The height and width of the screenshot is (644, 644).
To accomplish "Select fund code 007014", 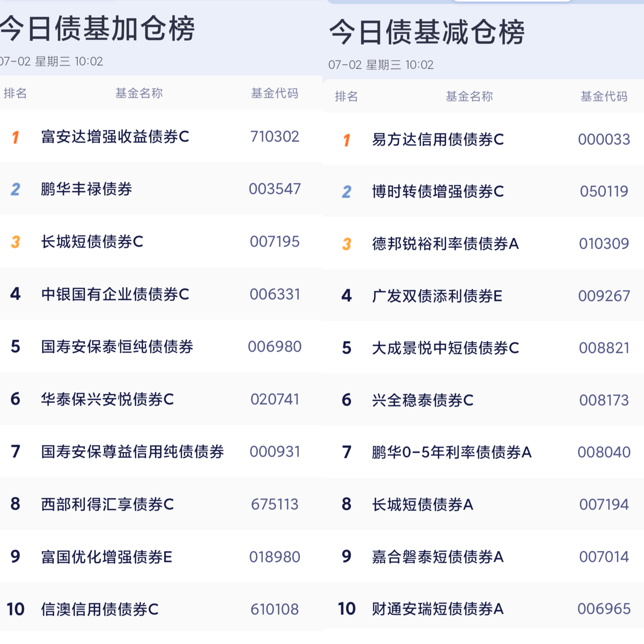I will [604, 557].
